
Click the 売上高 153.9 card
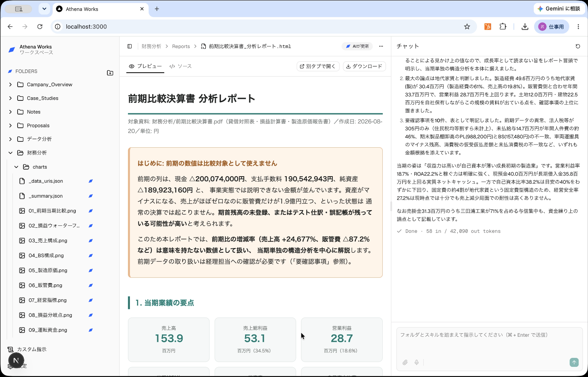(x=169, y=339)
